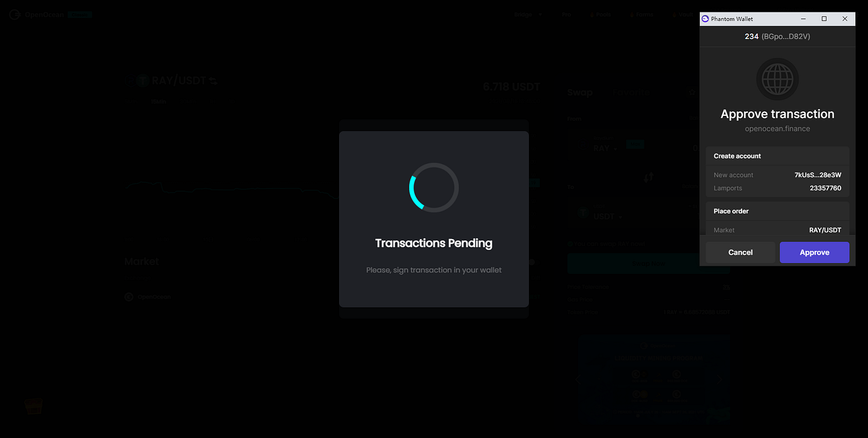Maximize the Phantom Wallet window
Viewport: 868px width, 438px height.
click(x=824, y=19)
